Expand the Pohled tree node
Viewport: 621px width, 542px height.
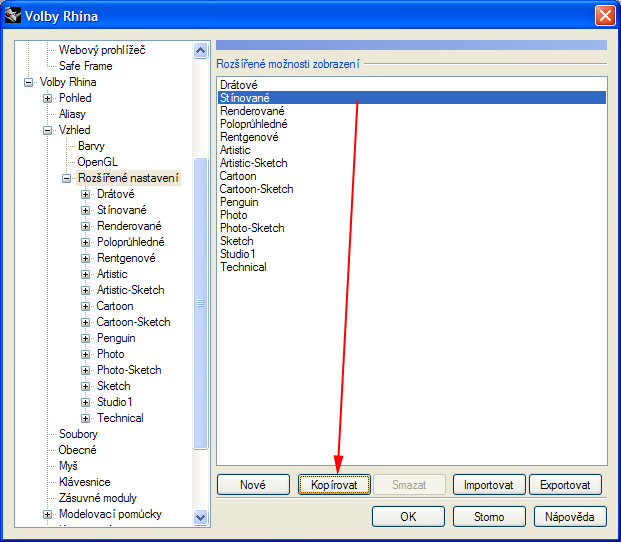[48, 98]
